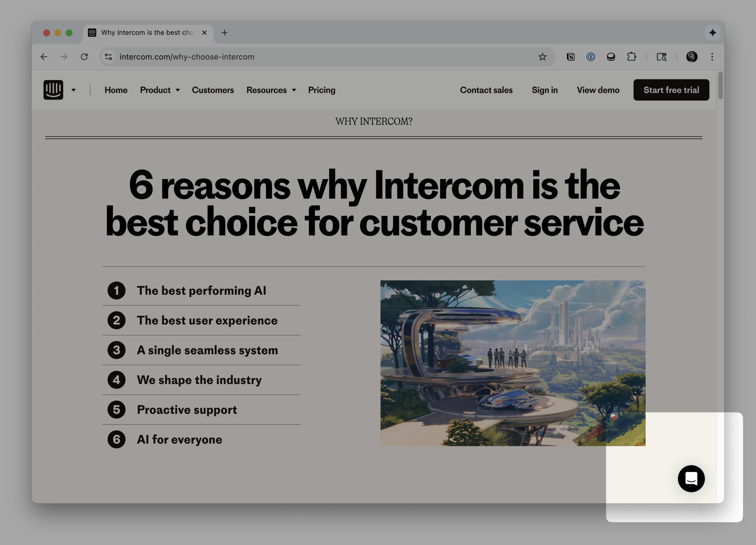The height and width of the screenshot is (545, 756).
Task: Click View demo link
Action: 598,90
